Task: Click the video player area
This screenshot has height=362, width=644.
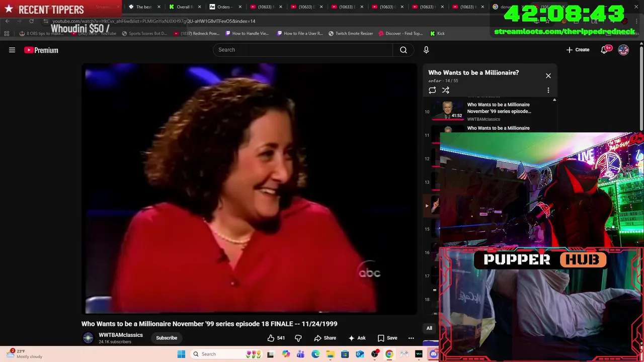Action: pyautogui.click(x=250, y=189)
